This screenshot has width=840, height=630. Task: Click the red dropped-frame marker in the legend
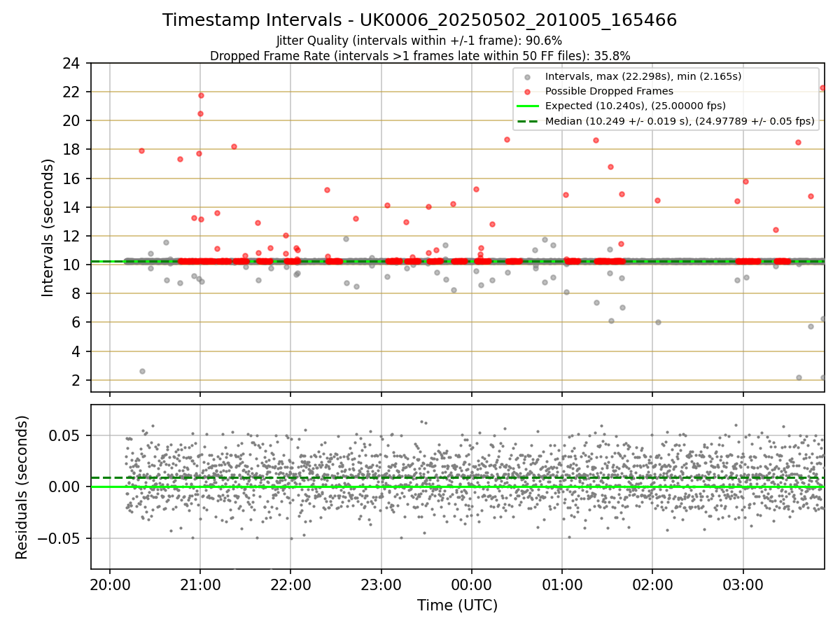(528, 91)
